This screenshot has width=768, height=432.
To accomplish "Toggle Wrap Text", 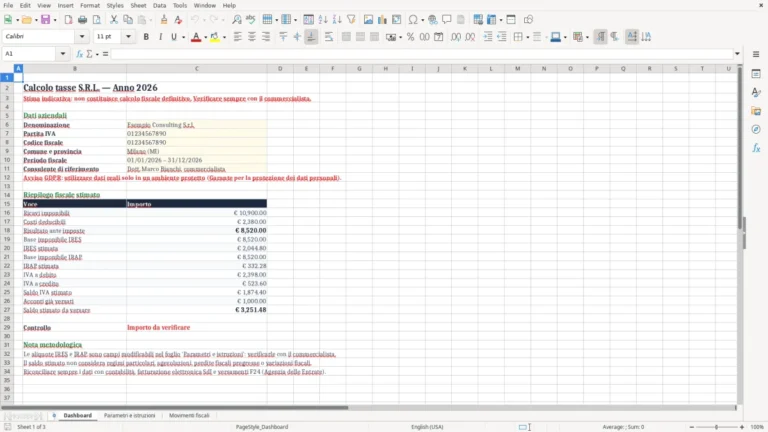I will [x=329, y=37].
